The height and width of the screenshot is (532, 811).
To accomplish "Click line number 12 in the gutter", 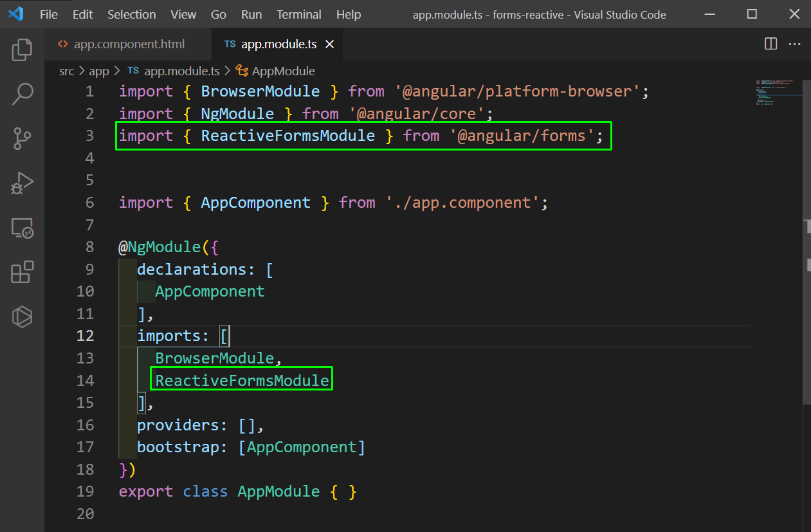I will (86, 336).
